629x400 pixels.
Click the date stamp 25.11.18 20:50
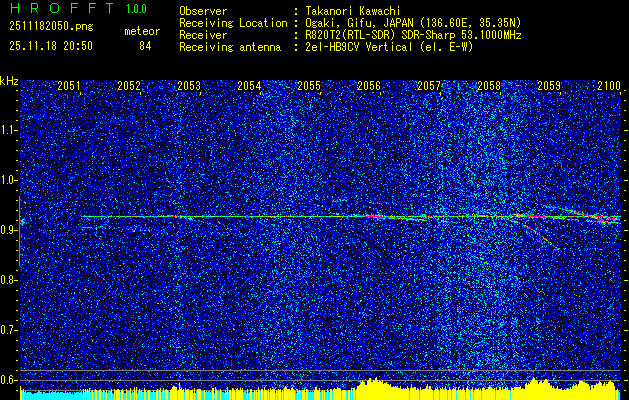click(51, 46)
